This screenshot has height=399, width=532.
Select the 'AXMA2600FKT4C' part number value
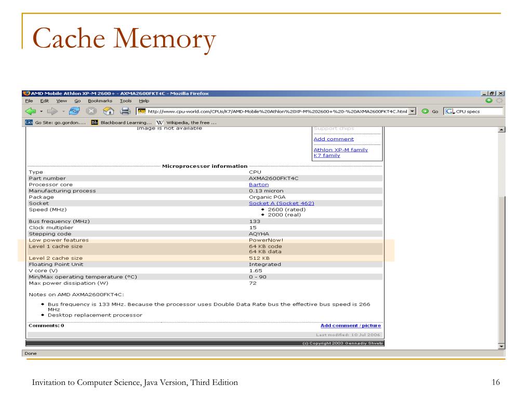click(273, 178)
